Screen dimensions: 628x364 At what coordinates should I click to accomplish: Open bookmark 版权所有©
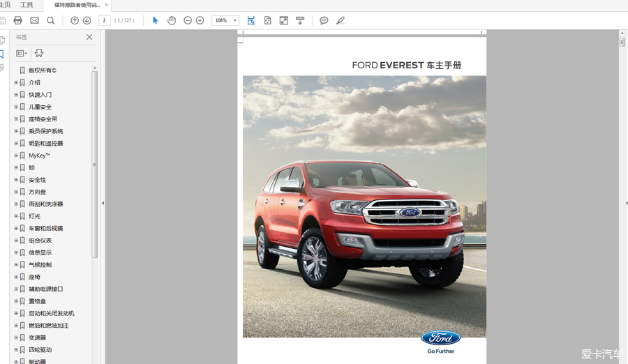(x=43, y=70)
